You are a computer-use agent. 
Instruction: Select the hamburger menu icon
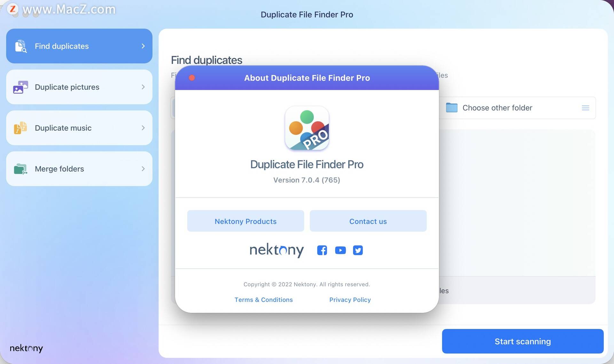pyautogui.click(x=586, y=108)
